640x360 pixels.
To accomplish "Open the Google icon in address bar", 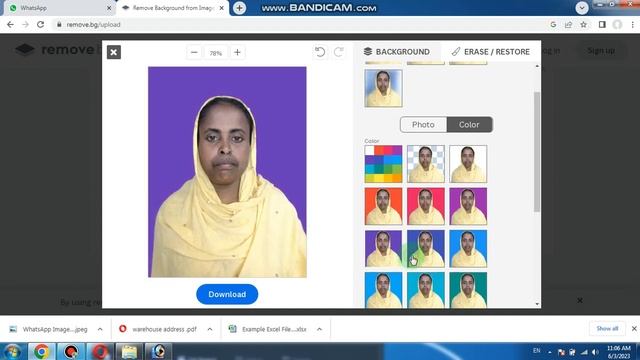I will tap(553, 24).
